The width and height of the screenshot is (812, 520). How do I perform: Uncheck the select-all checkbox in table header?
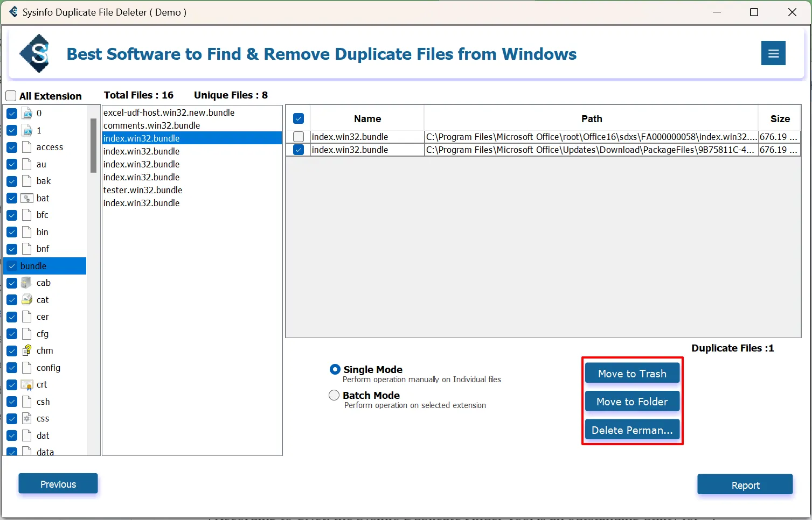[x=299, y=118]
